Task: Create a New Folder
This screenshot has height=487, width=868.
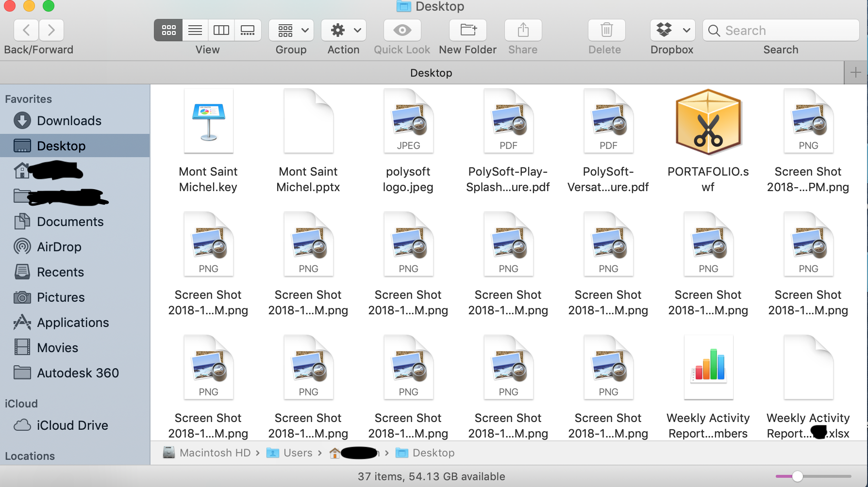Action: click(x=468, y=30)
